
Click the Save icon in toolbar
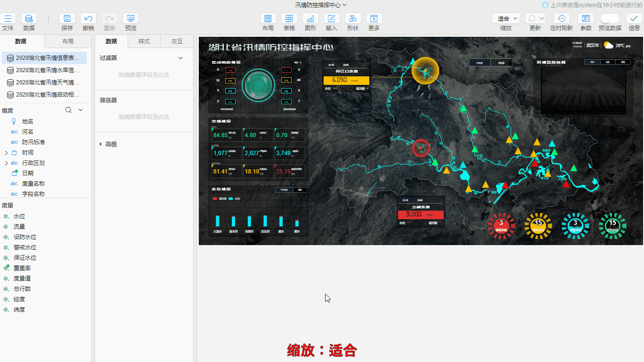point(67,19)
